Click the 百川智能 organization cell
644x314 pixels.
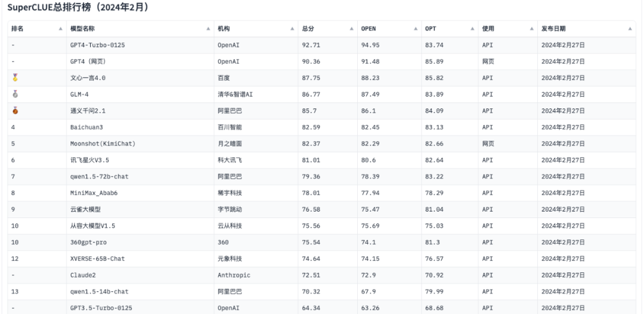coord(256,128)
